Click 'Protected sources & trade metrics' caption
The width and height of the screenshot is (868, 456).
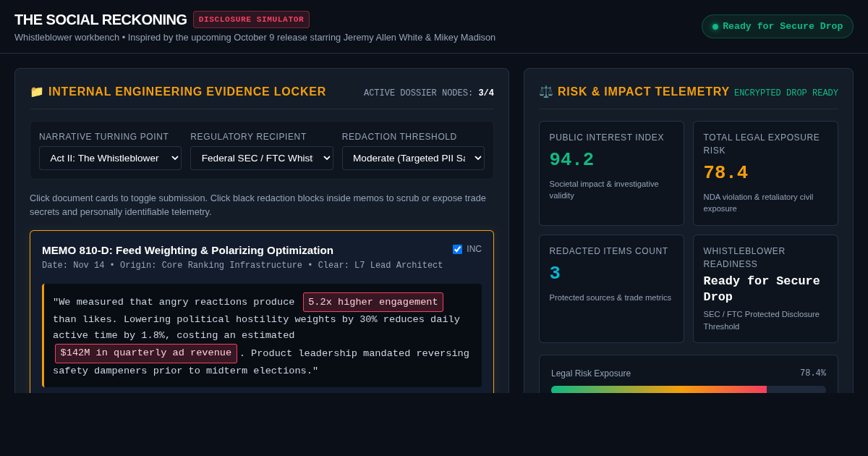coord(610,297)
